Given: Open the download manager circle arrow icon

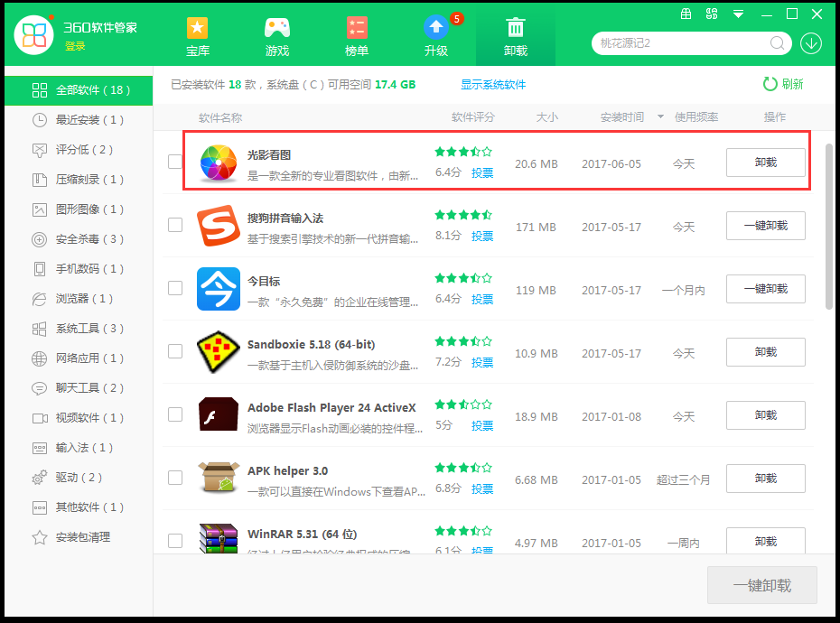Looking at the screenshot, I should pos(810,42).
